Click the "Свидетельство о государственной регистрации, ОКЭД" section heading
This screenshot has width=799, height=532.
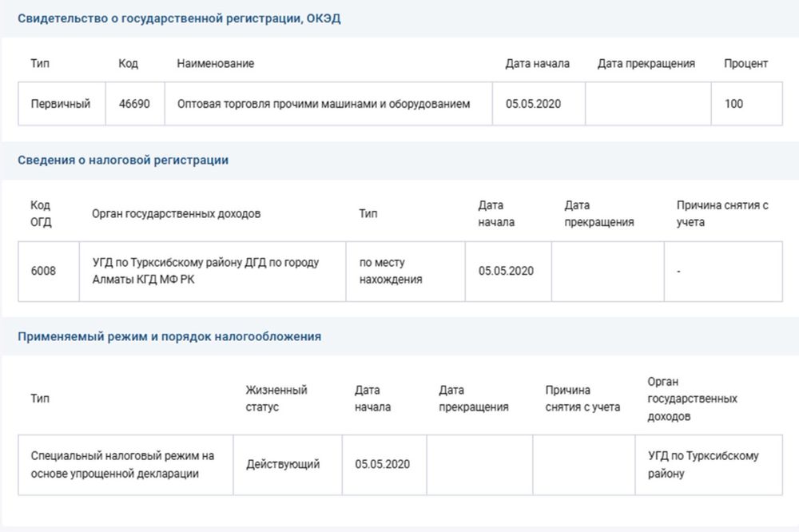coord(179,18)
